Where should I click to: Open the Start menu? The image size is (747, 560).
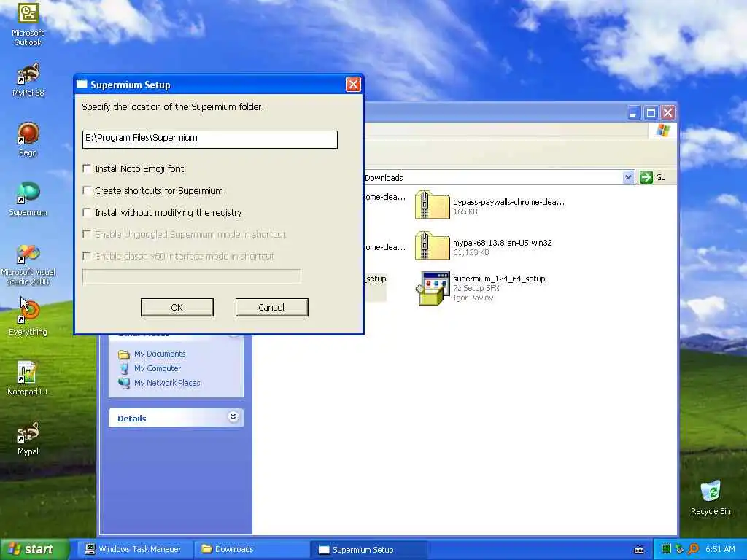click(x=34, y=550)
